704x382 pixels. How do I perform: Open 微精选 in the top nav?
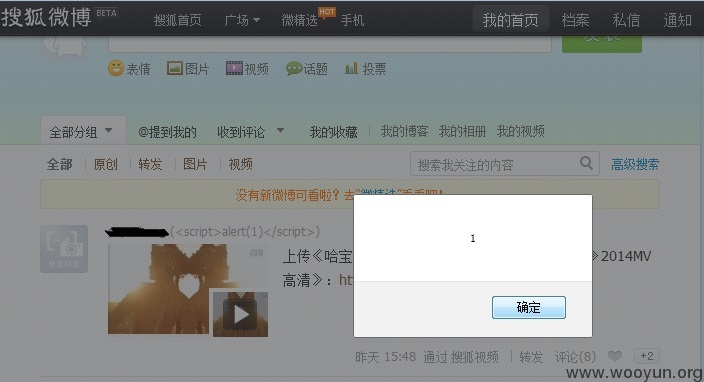pos(299,20)
